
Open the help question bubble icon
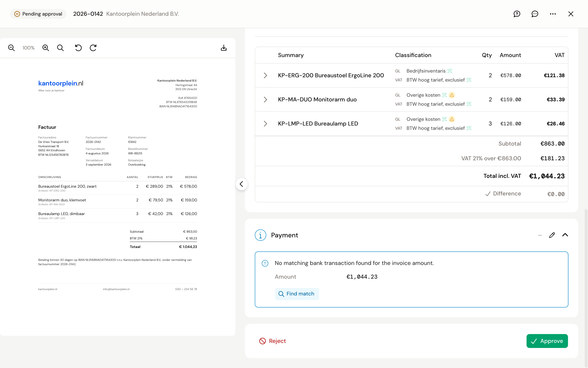(x=517, y=14)
